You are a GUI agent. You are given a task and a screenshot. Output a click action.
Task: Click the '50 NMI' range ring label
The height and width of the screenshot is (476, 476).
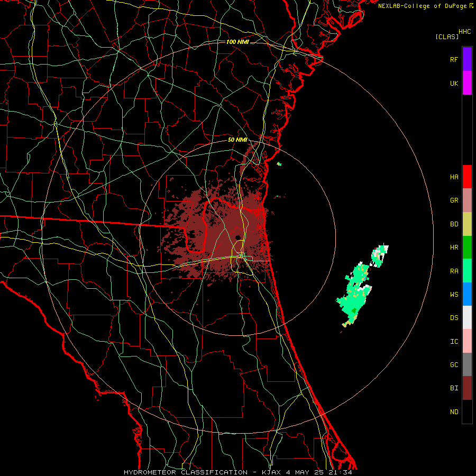237,140
